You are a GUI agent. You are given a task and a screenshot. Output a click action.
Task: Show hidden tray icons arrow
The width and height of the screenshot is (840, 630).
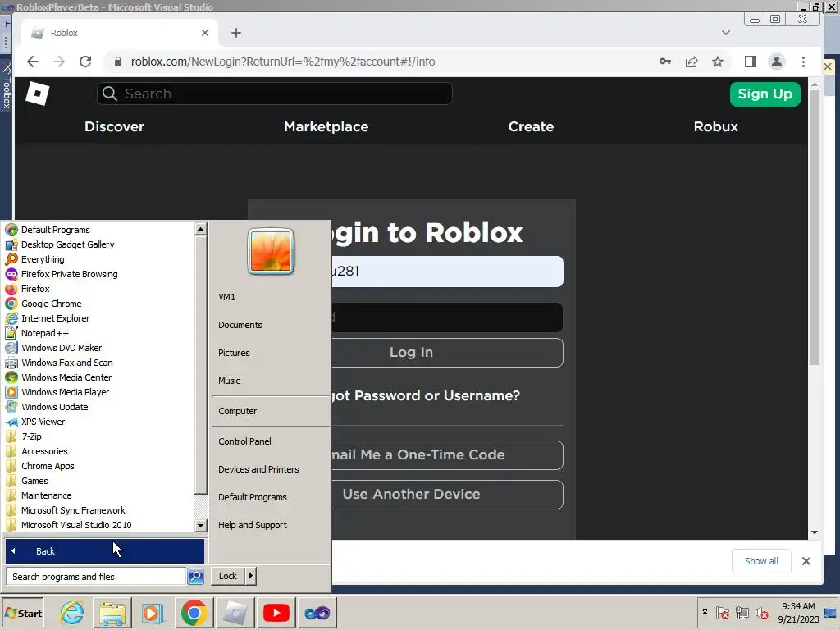click(705, 612)
